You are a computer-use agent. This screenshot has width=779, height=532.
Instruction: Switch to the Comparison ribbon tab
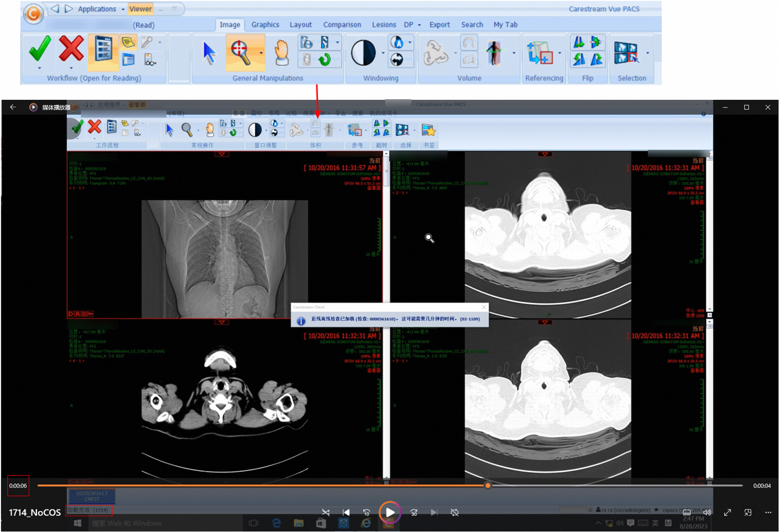[342, 25]
